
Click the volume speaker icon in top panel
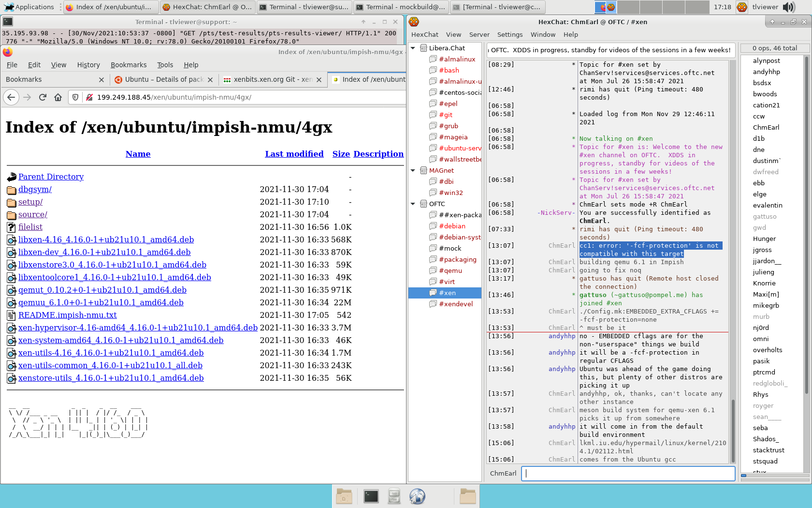(789, 7)
